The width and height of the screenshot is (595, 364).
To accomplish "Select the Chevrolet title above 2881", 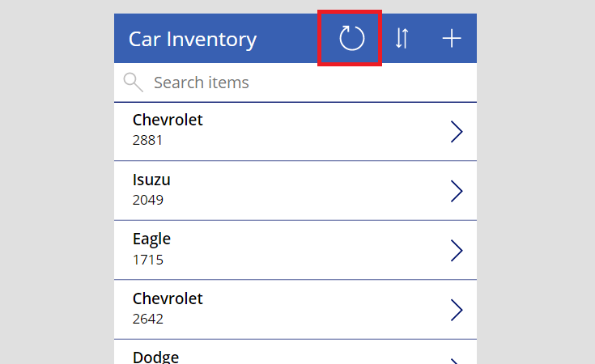I will point(168,120).
